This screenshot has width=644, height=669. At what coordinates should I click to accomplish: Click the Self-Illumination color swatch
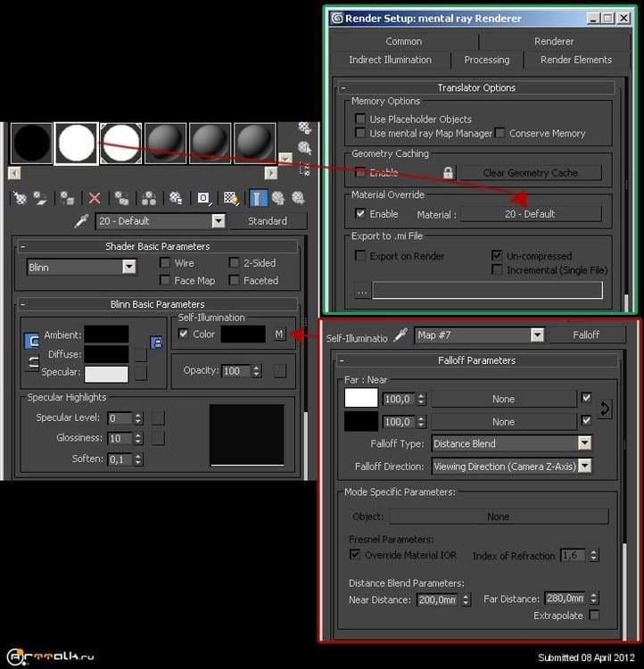(243, 334)
